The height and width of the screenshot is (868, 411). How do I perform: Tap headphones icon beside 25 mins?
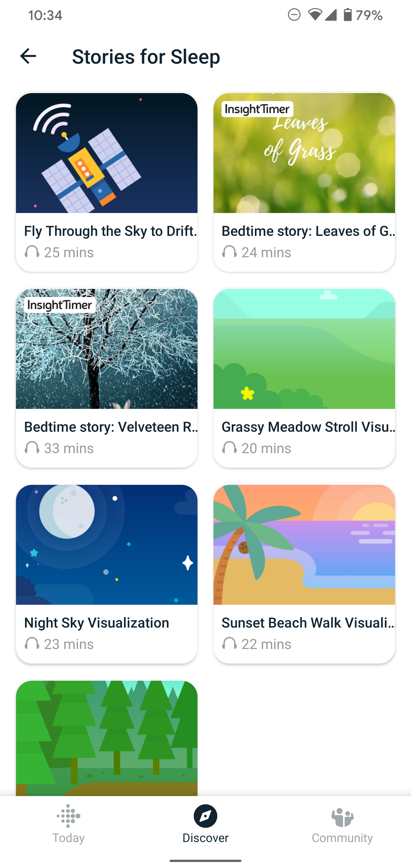[x=32, y=252]
